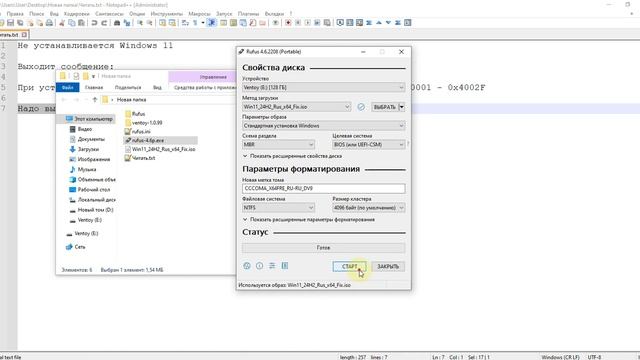Select Сеть in Explorer sidebar
The height and width of the screenshot is (360, 640).
76,247
